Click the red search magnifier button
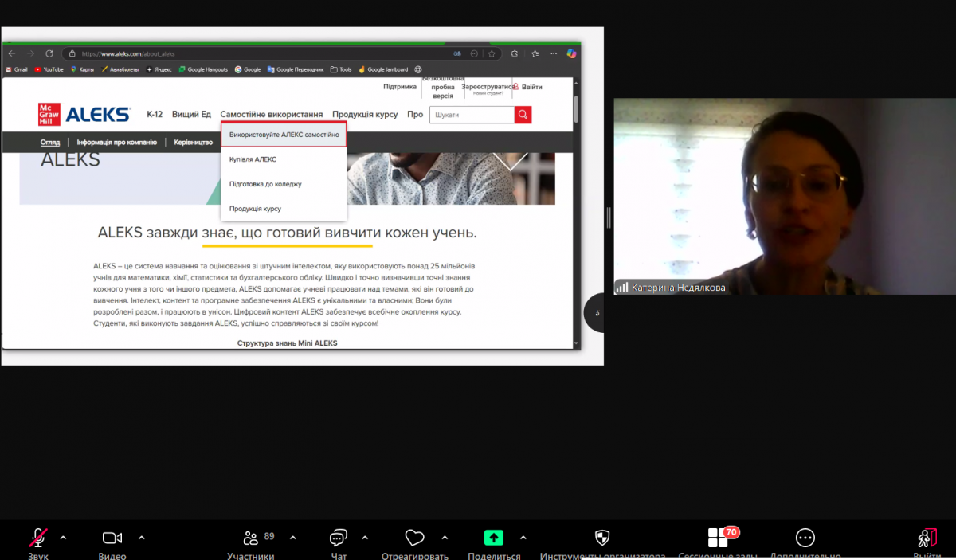Viewport: 956px width, 560px height. click(x=523, y=115)
